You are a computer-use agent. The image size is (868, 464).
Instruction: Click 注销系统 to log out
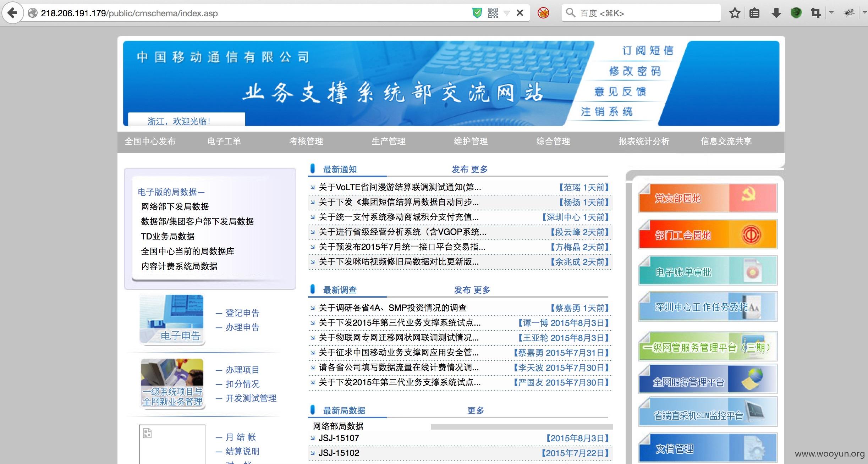coord(606,112)
